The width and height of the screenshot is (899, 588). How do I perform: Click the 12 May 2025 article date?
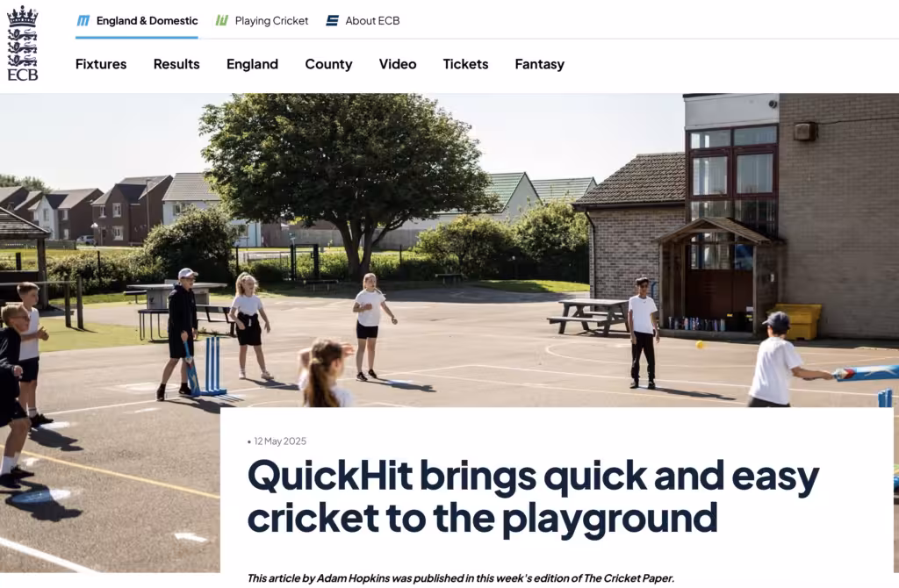280,441
